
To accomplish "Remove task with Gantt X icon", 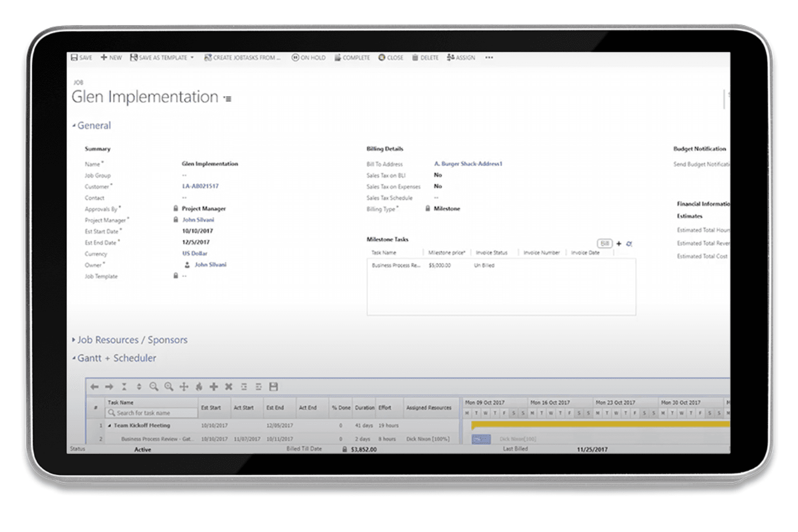I will pos(229,386).
